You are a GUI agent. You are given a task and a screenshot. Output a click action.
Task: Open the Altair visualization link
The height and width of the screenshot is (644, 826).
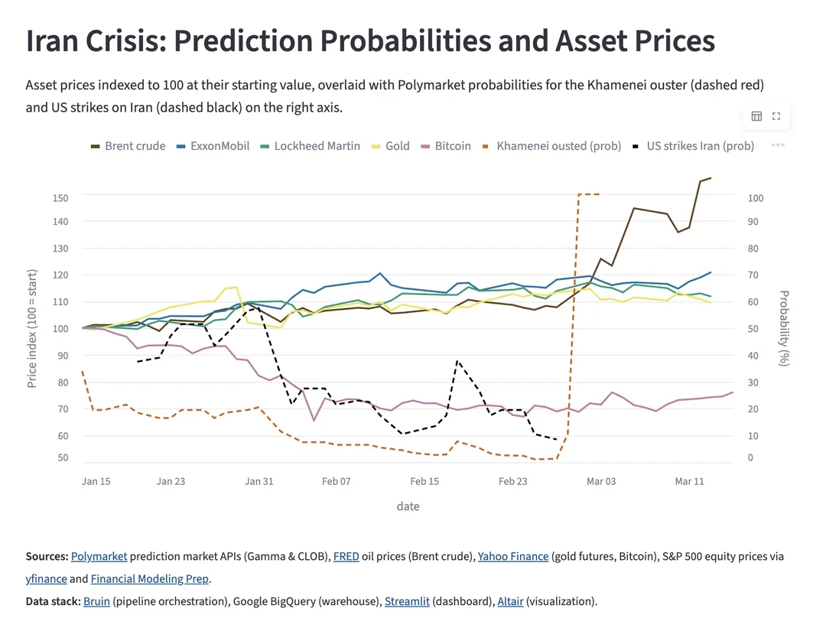[x=510, y=601]
